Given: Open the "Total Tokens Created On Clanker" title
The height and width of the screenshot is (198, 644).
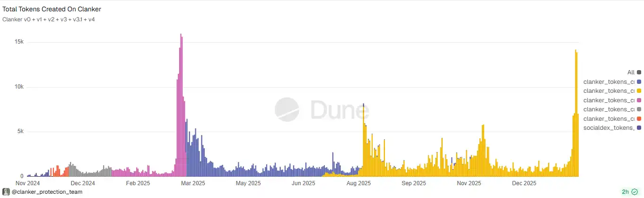Looking at the screenshot, I should point(52,9).
